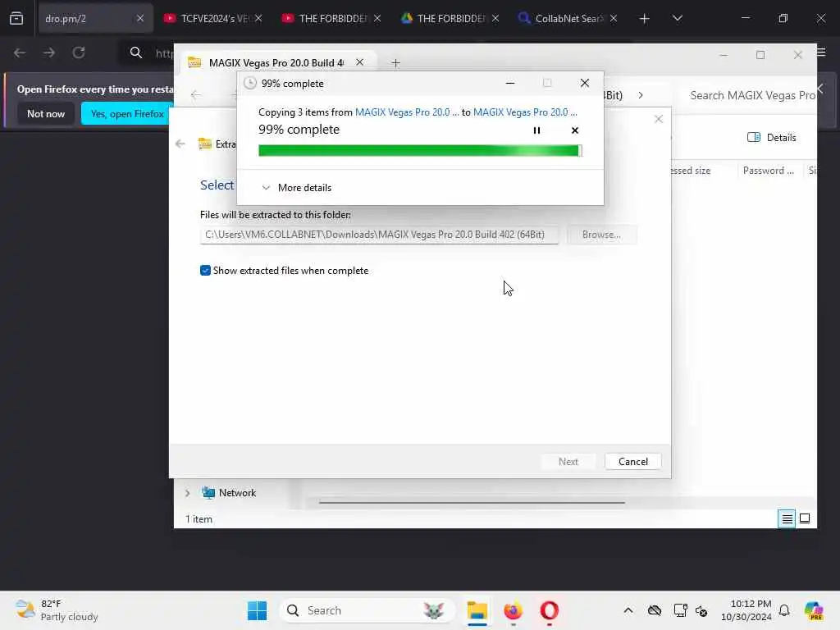The height and width of the screenshot is (630, 840).
Task: Close the dro.pm/2 browser tab
Action: (x=140, y=18)
